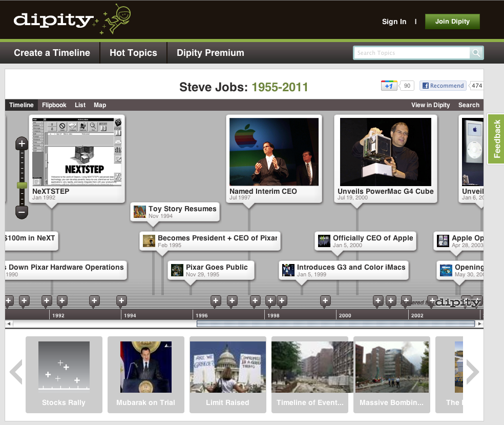Image resolution: width=504 pixels, height=425 pixels.
Task: Open the Massive Bombin... topic card
Action: point(392,374)
